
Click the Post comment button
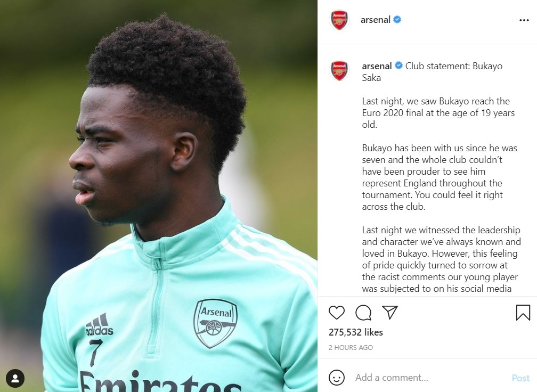tap(520, 378)
